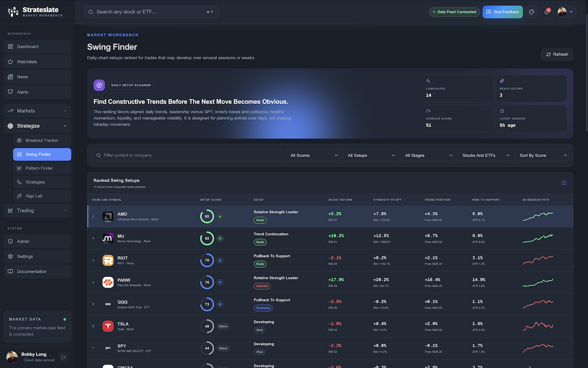Open Documentation

click(38, 272)
